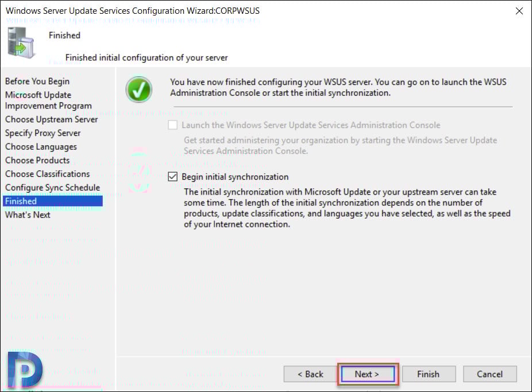The image size is (532, 392).
Task: Select Specify Proxy Server step
Action: point(43,133)
